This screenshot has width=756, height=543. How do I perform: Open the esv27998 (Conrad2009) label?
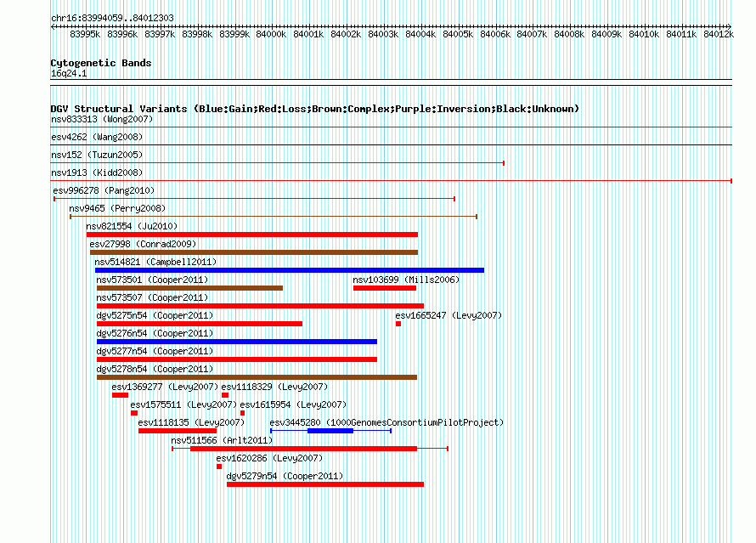(143, 244)
